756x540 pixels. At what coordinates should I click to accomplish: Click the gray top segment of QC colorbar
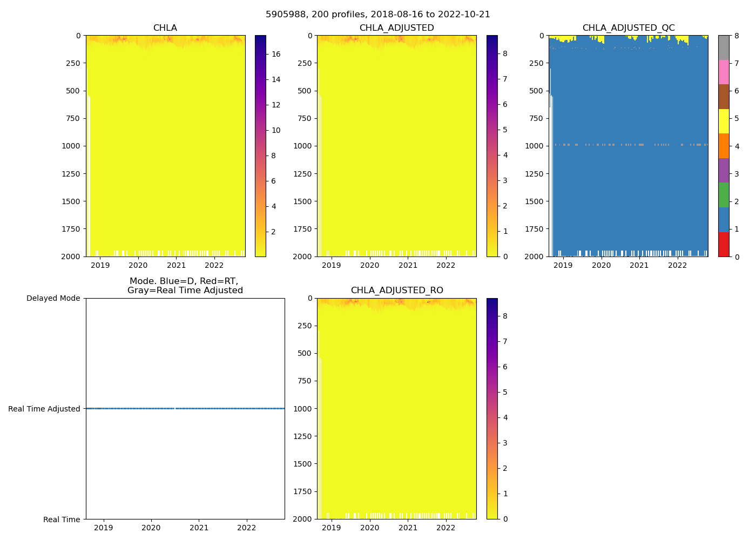pyautogui.click(x=724, y=48)
